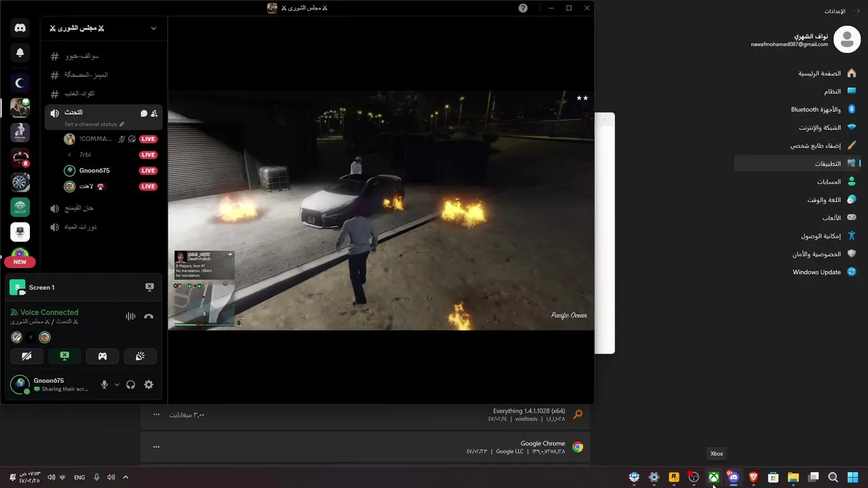Jump to NEW unread servers
Screen dimensions: 868x488
[20, 262]
